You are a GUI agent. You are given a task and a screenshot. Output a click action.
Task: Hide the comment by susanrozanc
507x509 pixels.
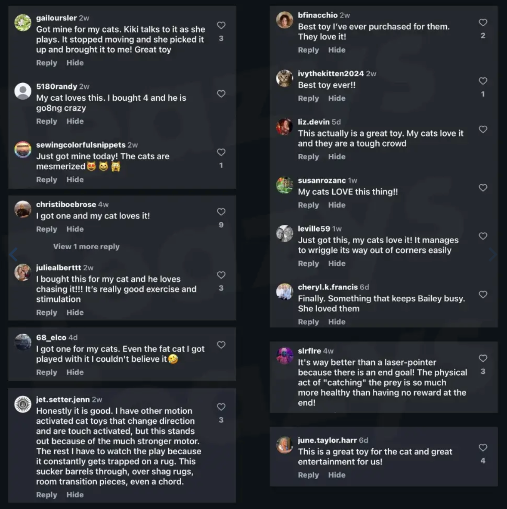[337, 205]
